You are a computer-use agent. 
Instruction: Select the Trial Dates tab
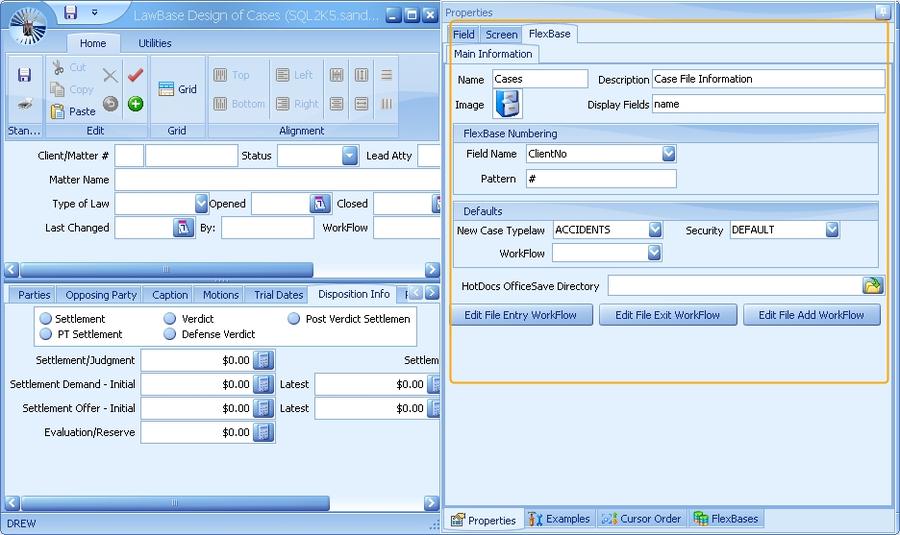coord(278,294)
